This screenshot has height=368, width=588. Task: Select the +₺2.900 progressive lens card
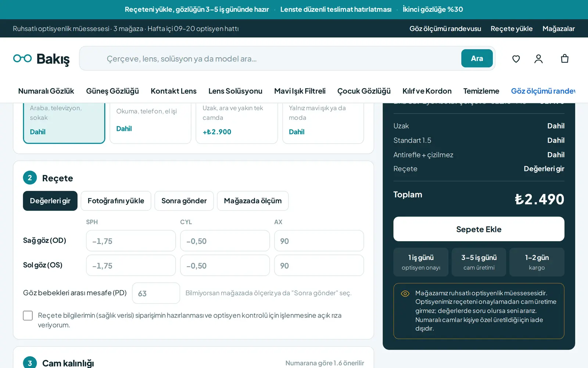click(237, 123)
